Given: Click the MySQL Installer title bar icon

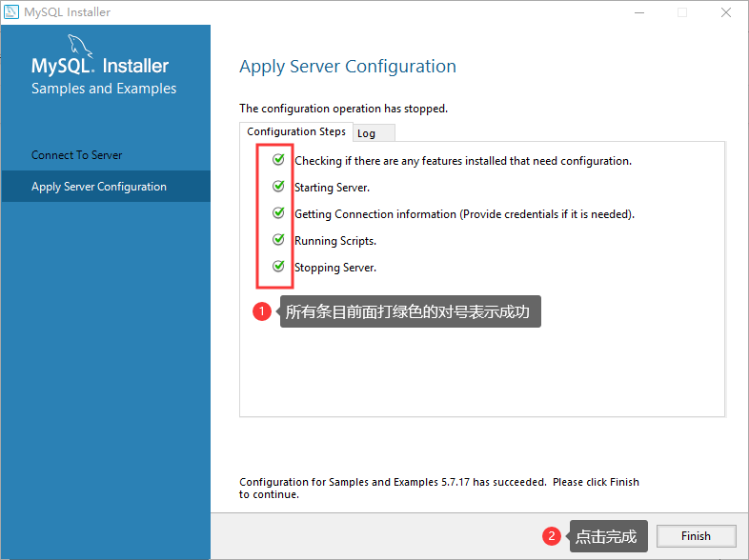Looking at the screenshot, I should 11,12.
